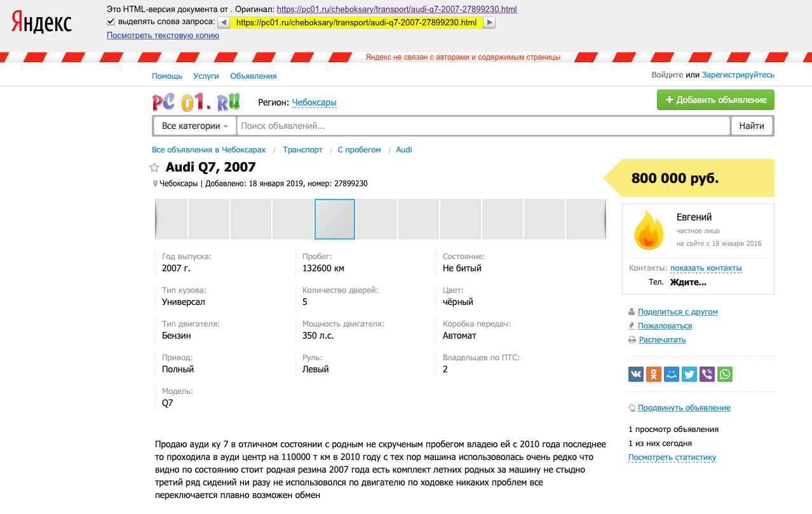The image size is (812, 514).
Task: Click the highlighted yellow URL field
Action: [x=356, y=23]
